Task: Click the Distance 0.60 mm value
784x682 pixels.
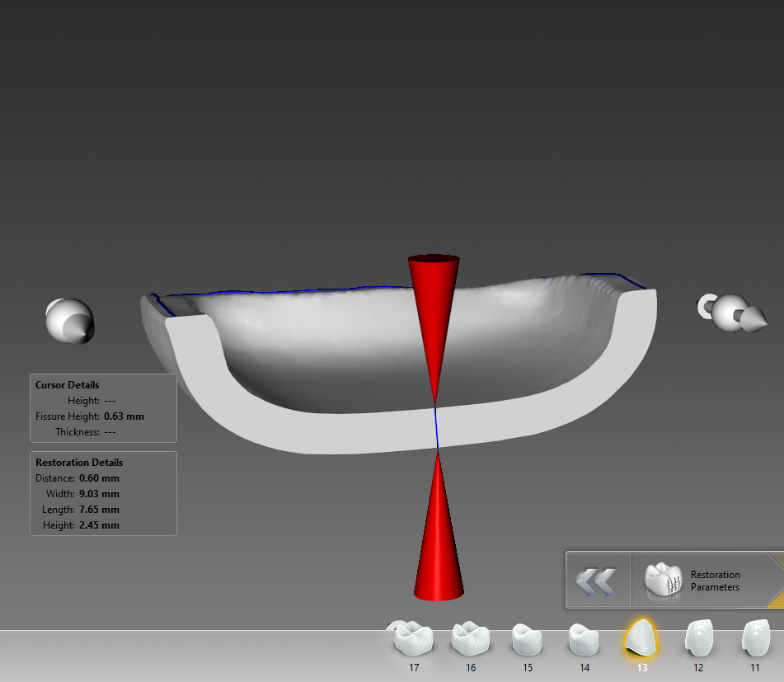Action: click(x=99, y=478)
